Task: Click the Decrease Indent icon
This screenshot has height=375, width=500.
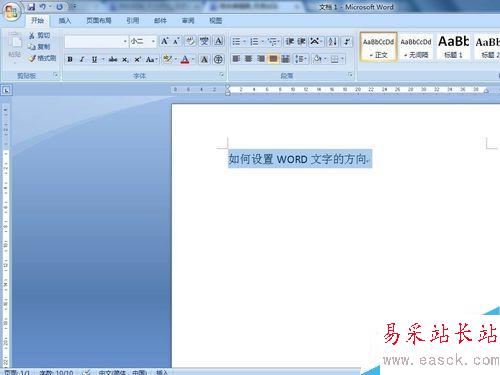Action: pos(289,41)
